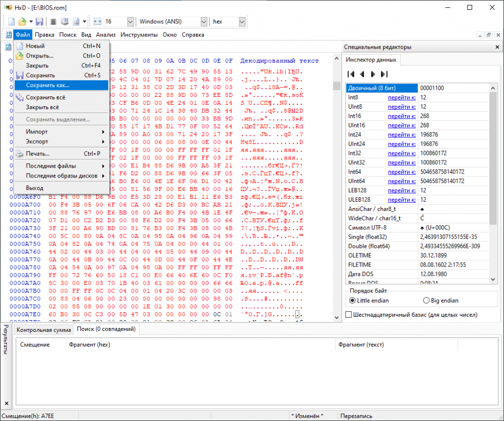Choose Выход in the File menu

point(62,188)
